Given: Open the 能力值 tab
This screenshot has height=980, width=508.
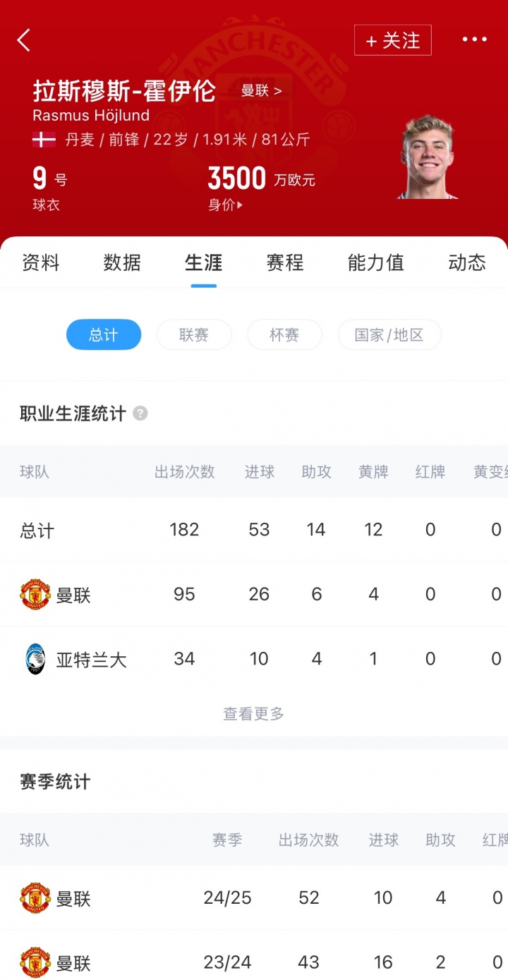Looking at the screenshot, I should [x=375, y=263].
